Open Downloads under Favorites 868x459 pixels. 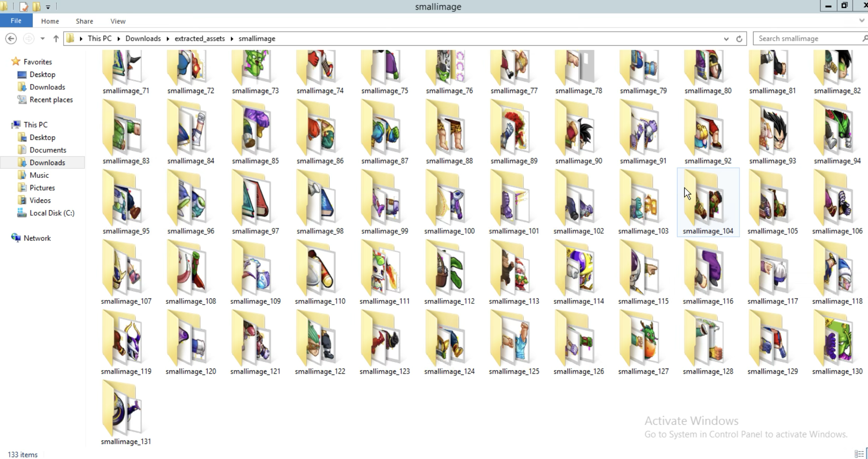click(x=47, y=87)
